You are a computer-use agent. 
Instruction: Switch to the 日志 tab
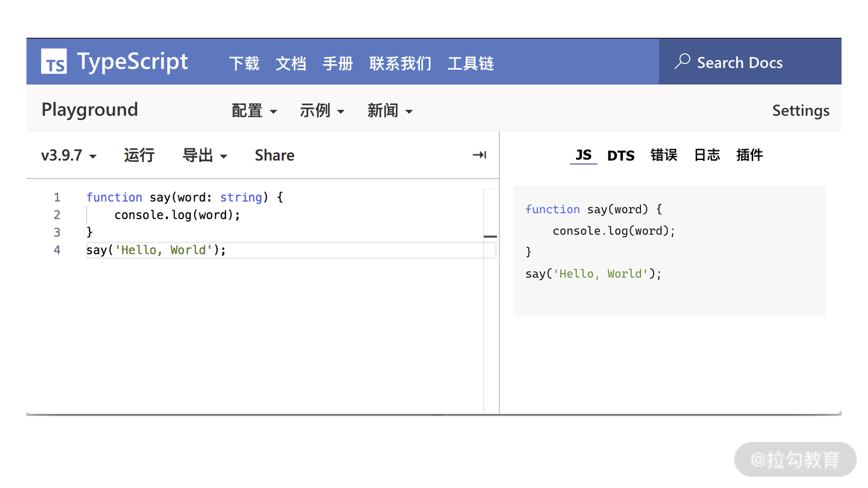click(x=707, y=155)
